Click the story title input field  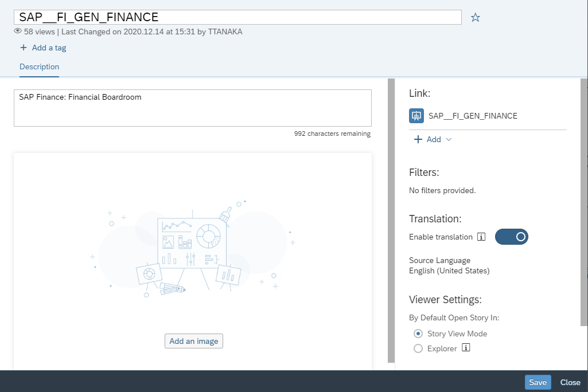(x=237, y=17)
